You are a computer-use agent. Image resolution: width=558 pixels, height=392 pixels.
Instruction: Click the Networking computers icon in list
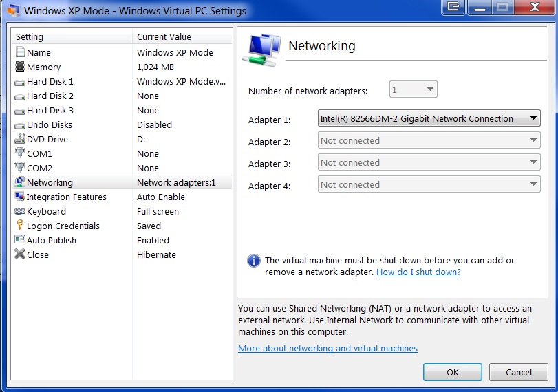click(20, 182)
